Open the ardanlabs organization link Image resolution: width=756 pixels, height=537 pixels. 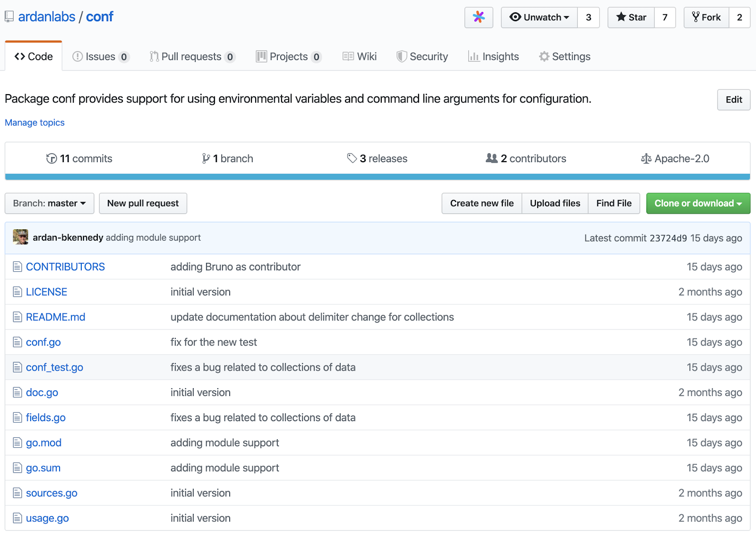(47, 17)
